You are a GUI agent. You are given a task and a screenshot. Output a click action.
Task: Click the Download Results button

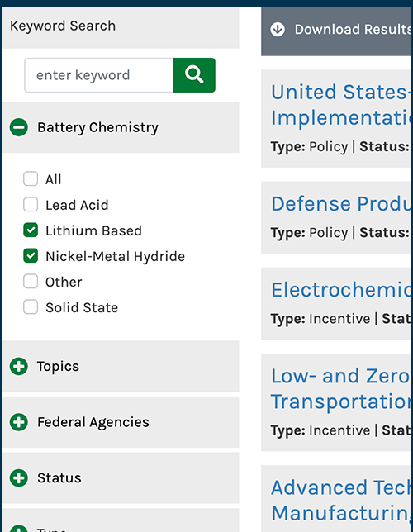coord(337,31)
